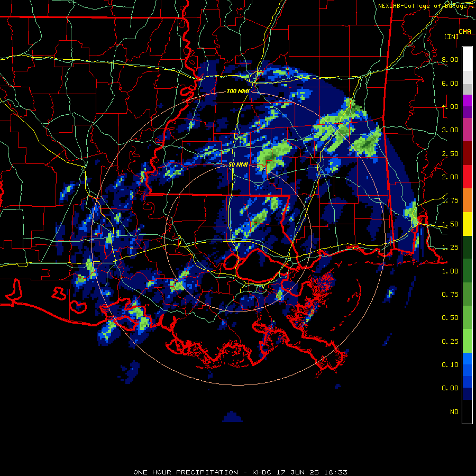Click the 8.00 legend value
Image resolution: width=476 pixels, height=476 pixels.
450,59
